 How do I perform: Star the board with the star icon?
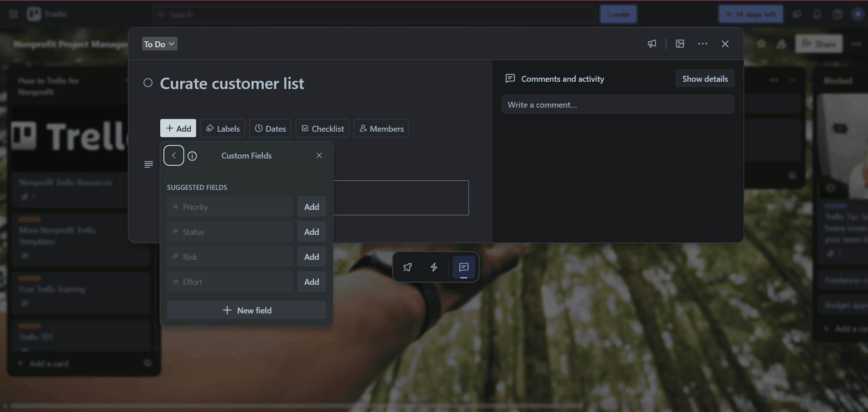tap(761, 44)
